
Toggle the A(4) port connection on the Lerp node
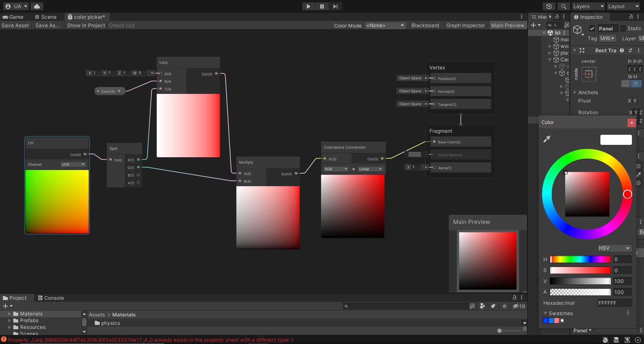(x=161, y=74)
